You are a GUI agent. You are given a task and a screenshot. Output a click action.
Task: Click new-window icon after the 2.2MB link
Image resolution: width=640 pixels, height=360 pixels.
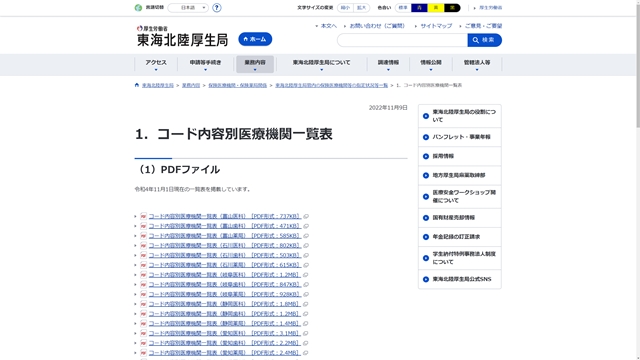(x=305, y=343)
